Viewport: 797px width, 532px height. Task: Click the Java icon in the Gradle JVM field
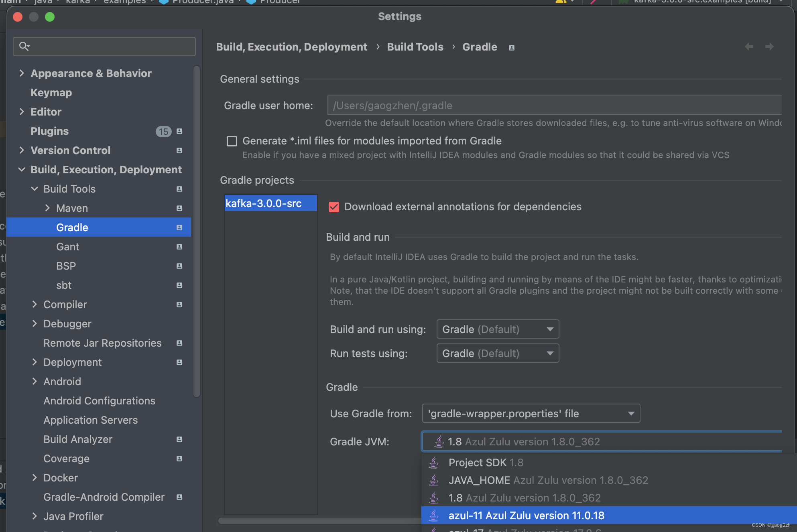pos(439,442)
